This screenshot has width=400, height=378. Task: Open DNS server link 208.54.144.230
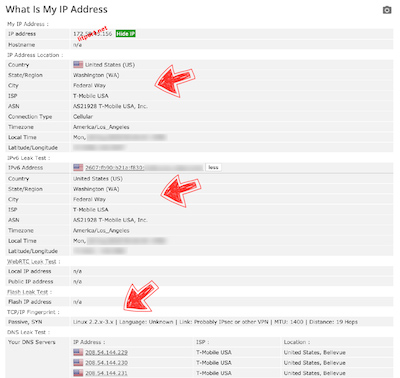[106, 363]
